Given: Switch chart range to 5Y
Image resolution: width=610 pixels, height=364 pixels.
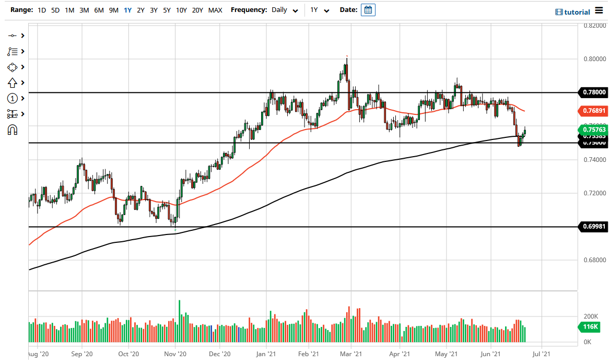Looking at the screenshot, I should coord(167,10).
